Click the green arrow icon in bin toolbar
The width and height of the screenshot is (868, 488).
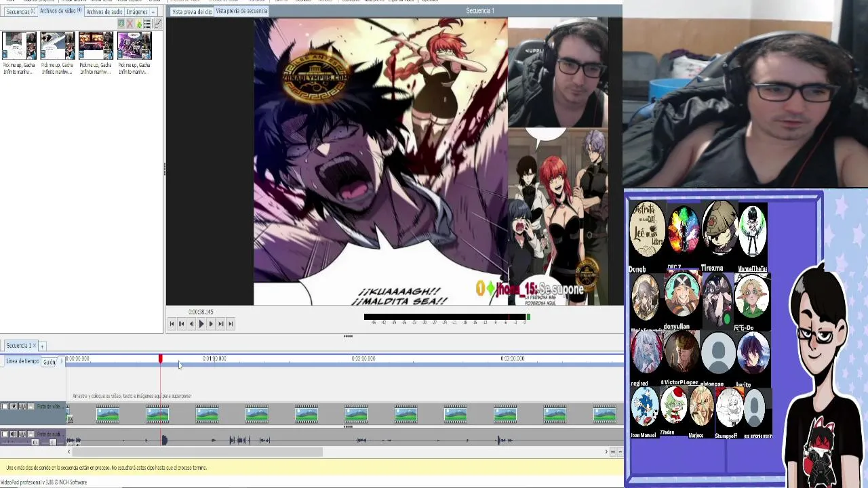coord(139,24)
